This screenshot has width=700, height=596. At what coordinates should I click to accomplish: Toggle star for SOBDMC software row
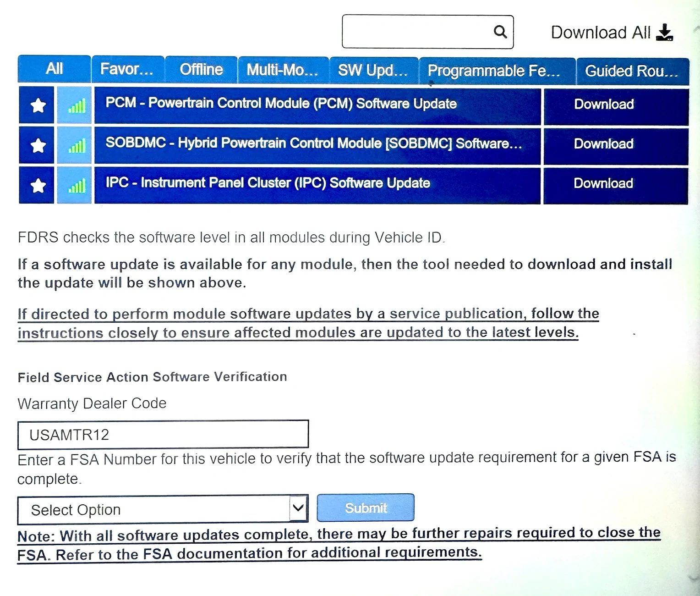coord(38,145)
